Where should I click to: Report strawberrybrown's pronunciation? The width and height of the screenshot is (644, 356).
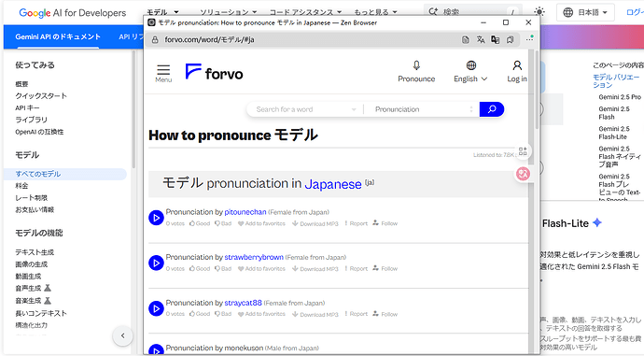(357, 269)
